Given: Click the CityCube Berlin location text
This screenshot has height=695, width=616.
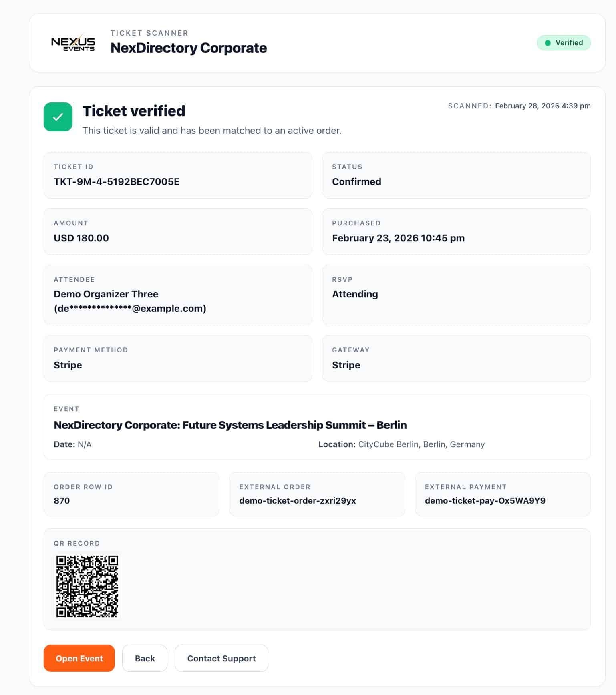Looking at the screenshot, I should (421, 444).
